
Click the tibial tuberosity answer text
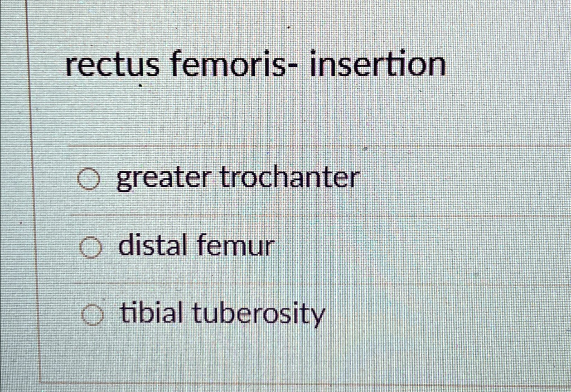[221, 314]
